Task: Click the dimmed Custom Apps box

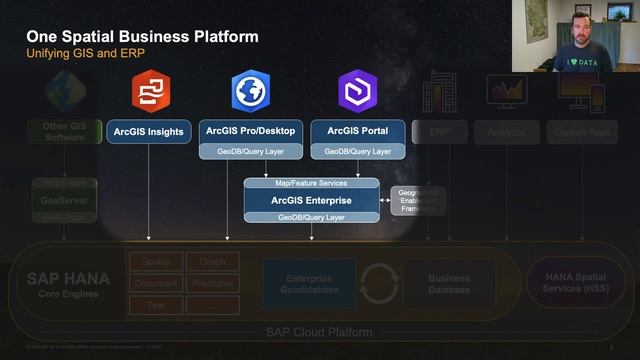Action: pyautogui.click(x=582, y=132)
